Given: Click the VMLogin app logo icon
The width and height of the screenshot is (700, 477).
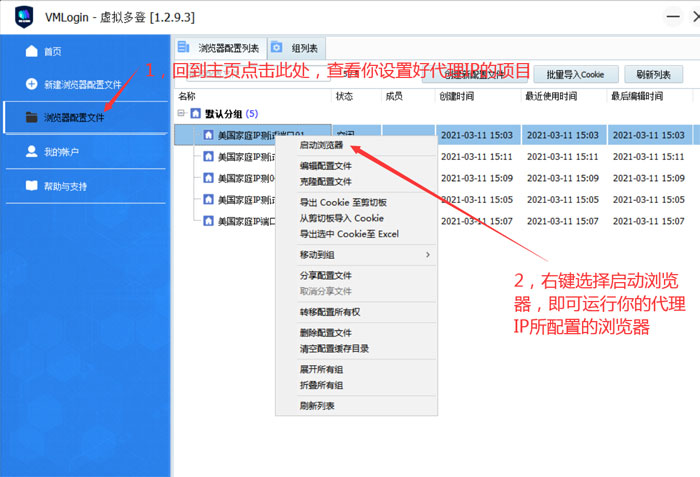Looking at the screenshot, I should pyautogui.click(x=24, y=17).
